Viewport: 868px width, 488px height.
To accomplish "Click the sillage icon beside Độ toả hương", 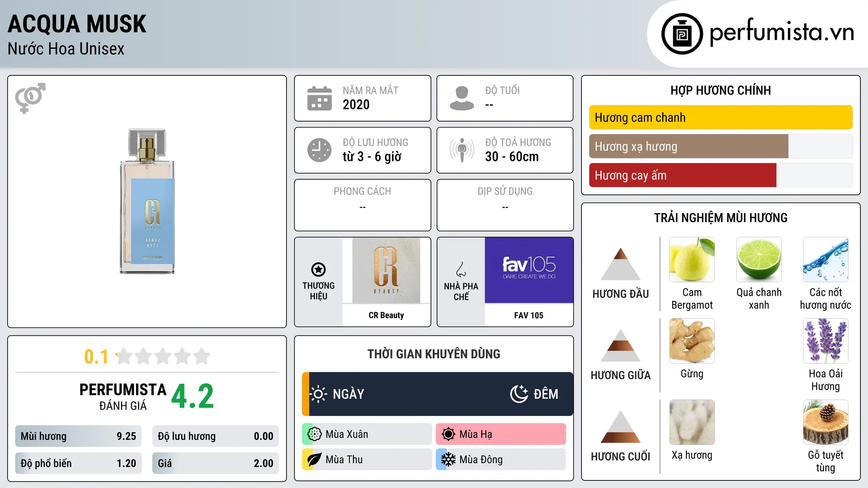I will point(462,150).
